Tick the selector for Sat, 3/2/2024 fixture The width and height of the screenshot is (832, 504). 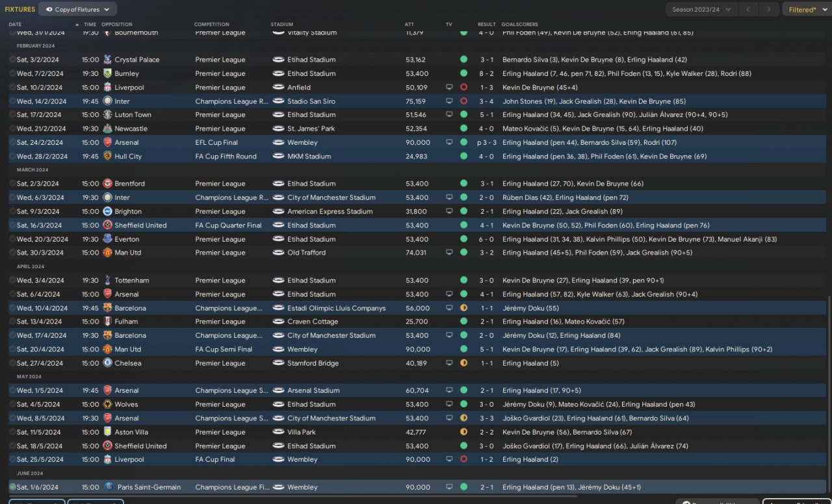(12, 60)
